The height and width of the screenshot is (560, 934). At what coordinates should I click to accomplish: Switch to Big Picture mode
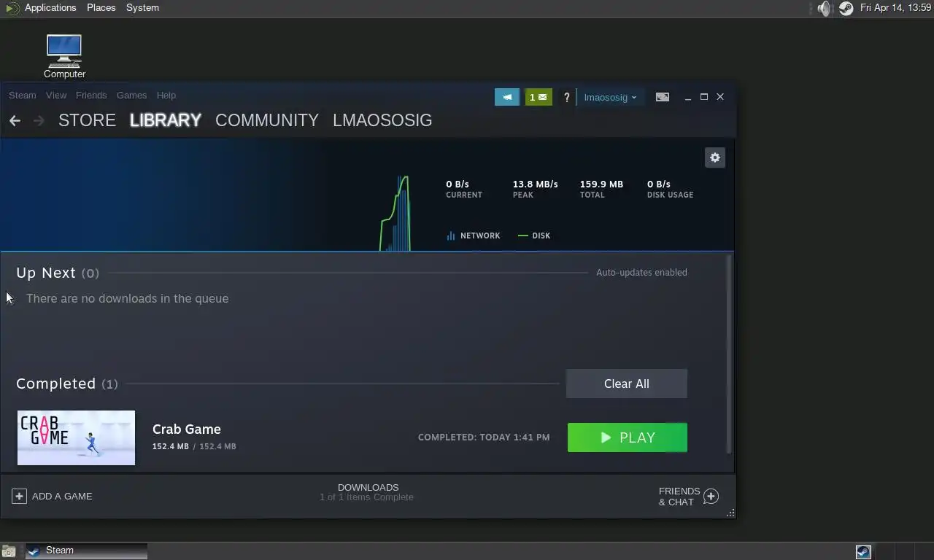[x=663, y=97]
